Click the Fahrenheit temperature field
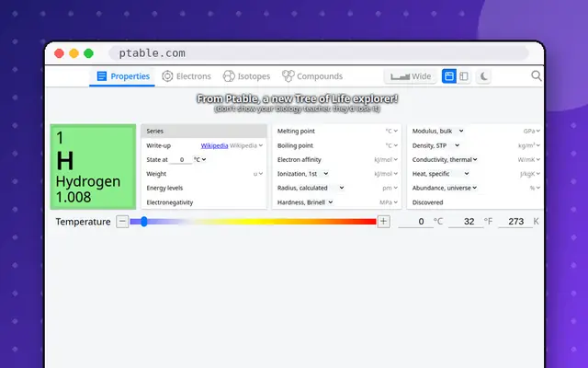588x368 pixels. (466, 222)
